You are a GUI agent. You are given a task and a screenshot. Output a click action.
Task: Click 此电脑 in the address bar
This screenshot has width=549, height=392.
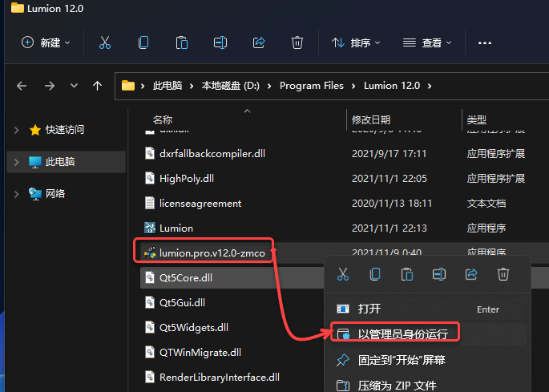[168, 86]
